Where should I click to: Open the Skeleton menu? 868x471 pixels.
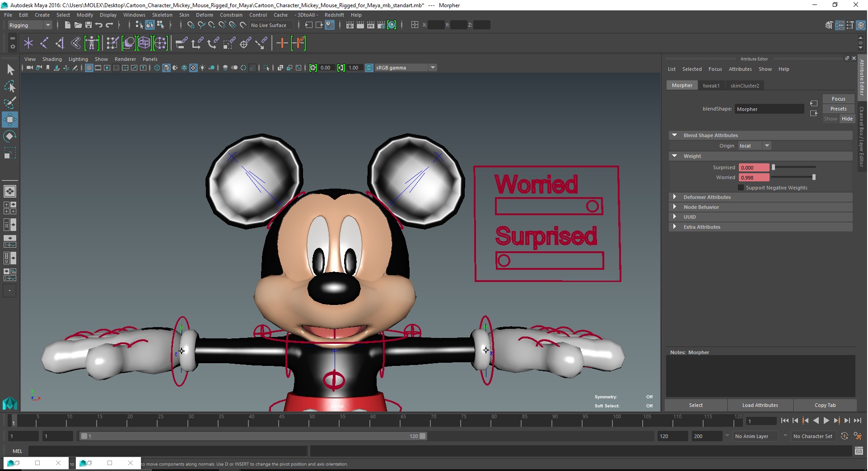(x=162, y=15)
